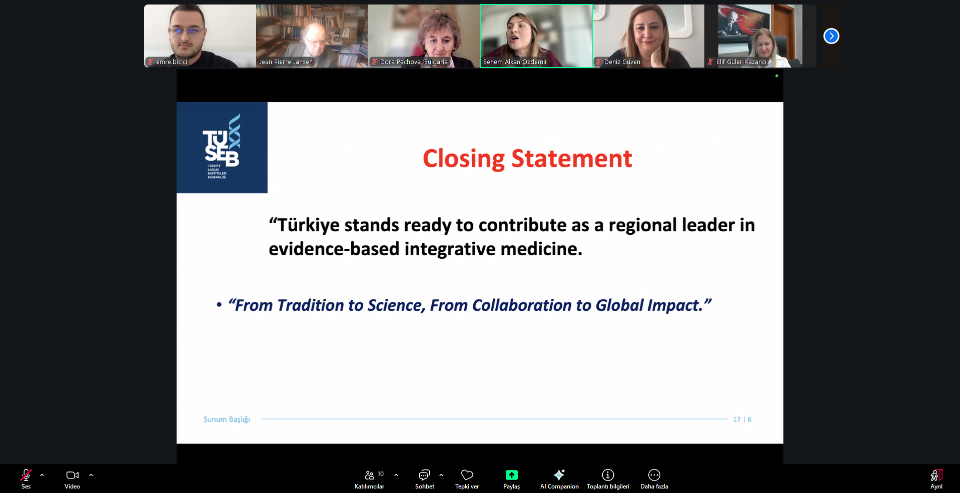Leave the meeting with the Ayrıl button
Image resolution: width=960 pixels, height=493 pixels.
[937, 476]
